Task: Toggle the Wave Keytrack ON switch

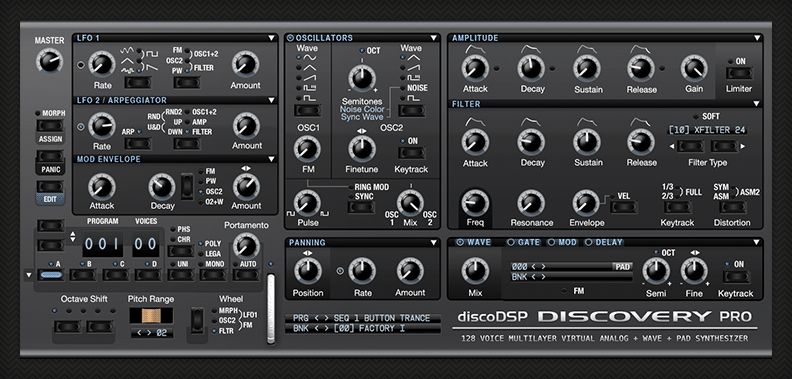Action: pyautogui.click(x=737, y=277)
